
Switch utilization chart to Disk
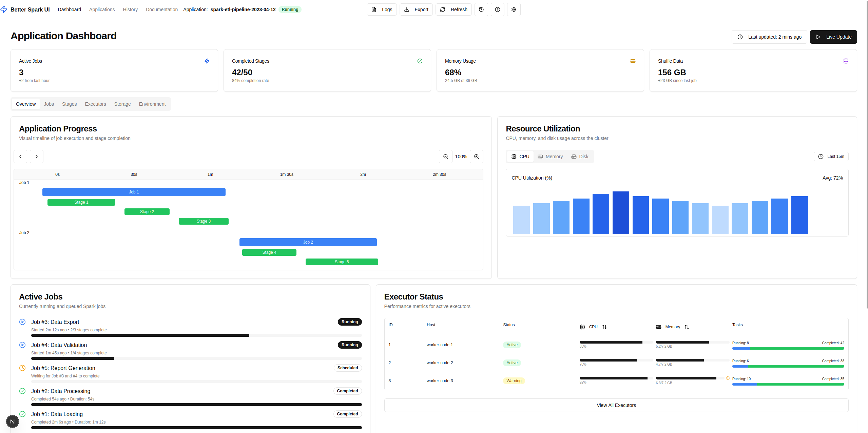(x=580, y=157)
